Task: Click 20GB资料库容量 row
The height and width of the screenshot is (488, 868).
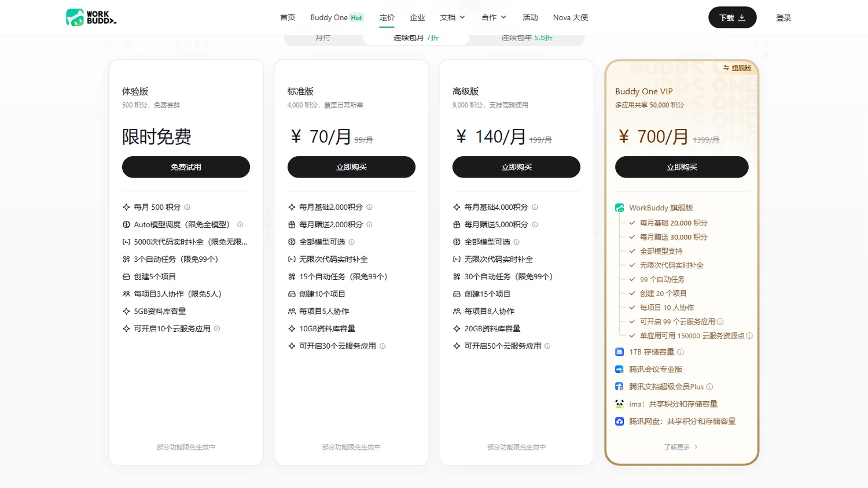Action: coord(487,328)
